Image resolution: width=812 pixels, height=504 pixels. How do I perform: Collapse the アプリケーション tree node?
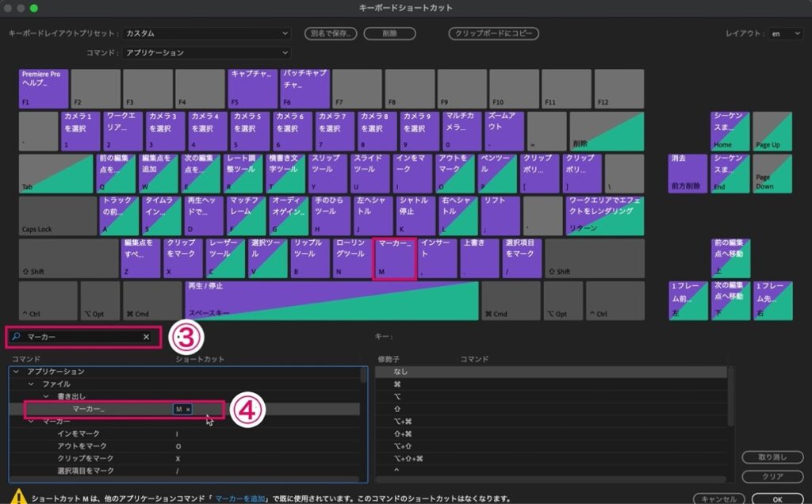[16, 372]
